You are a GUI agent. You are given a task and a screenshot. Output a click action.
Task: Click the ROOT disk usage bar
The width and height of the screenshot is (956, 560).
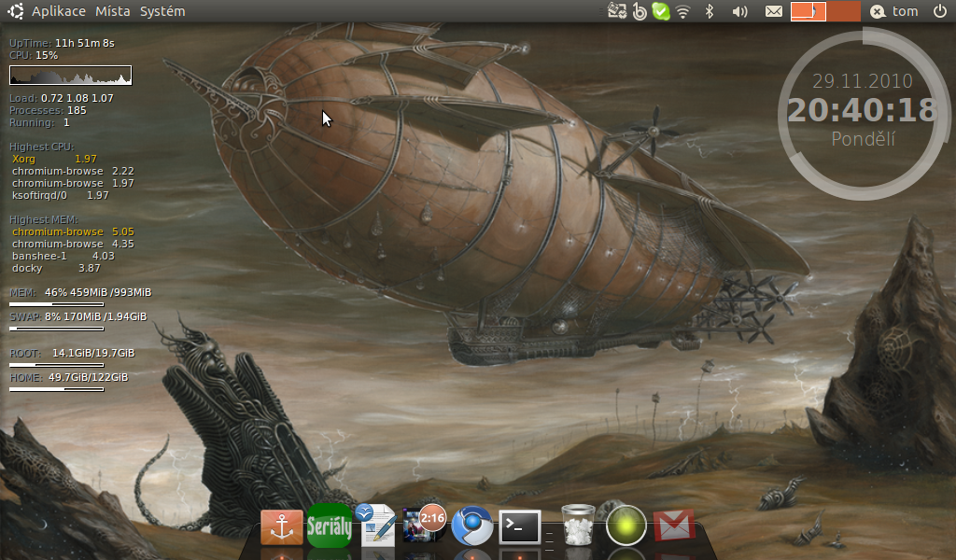pos(57,365)
